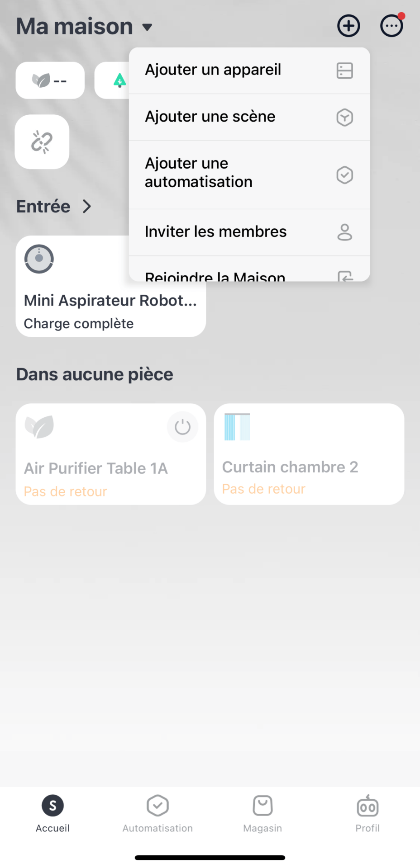Tap the broken link tile
Screen dimensions: 420x868
(42, 142)
